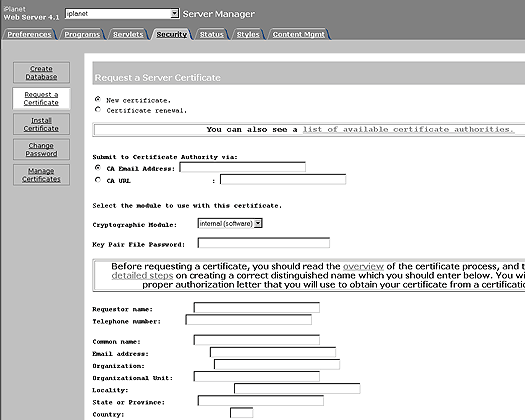Open list of available certificate authorities link
The image size is (525, 420).
point(408,129)
